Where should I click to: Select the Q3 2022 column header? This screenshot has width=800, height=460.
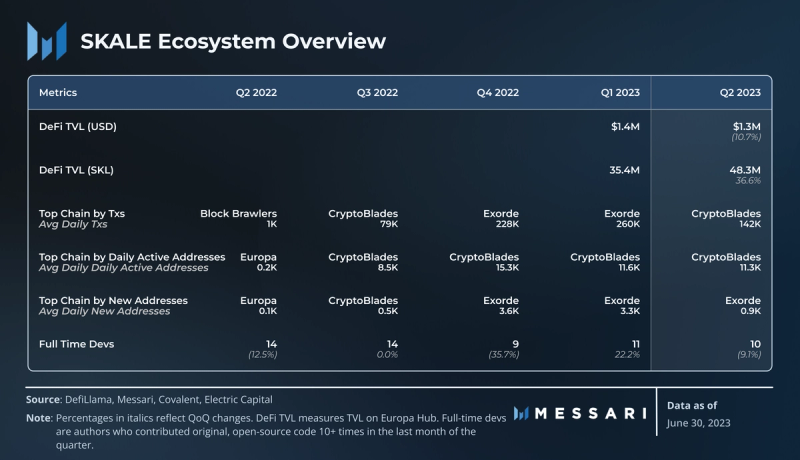pyautogui.click(x=377, y=93)
